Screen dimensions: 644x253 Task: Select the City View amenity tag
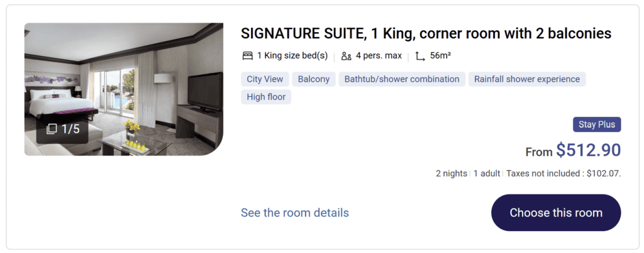click(x=265, y=79)
